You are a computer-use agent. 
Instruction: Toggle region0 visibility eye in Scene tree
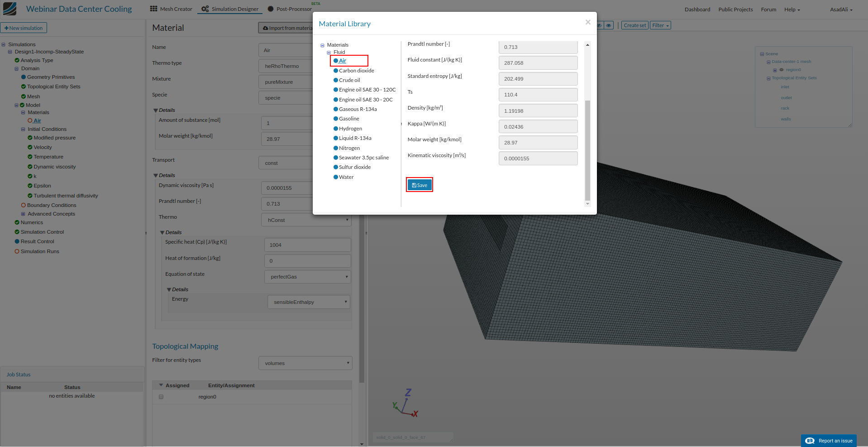782,70
